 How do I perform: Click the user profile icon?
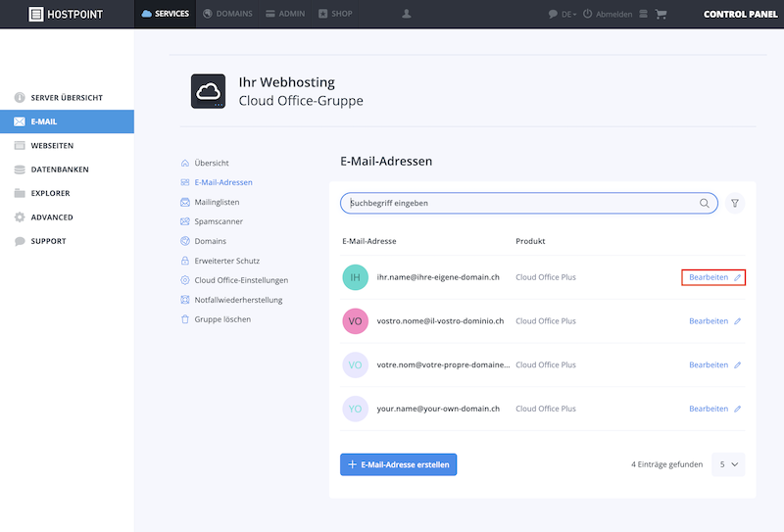click(407, 14)
